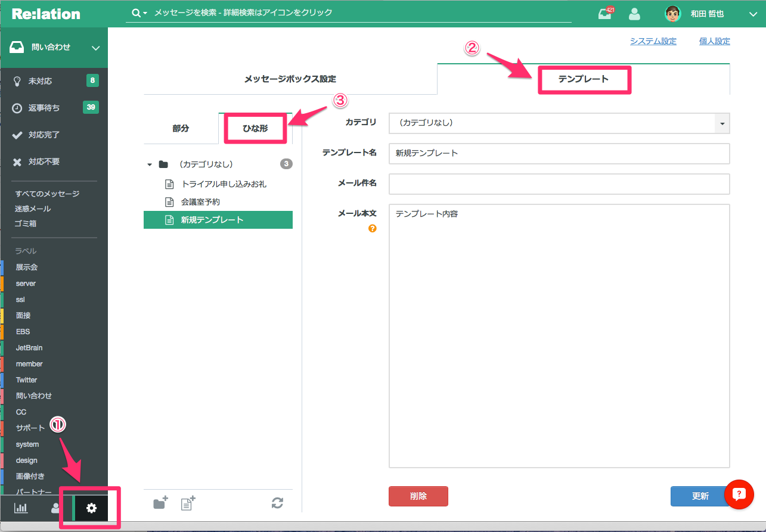This screenshot has width=766, height=532.
Task: Expand the 問い合わせ mailbox chevron
Action: pos(95,48)
